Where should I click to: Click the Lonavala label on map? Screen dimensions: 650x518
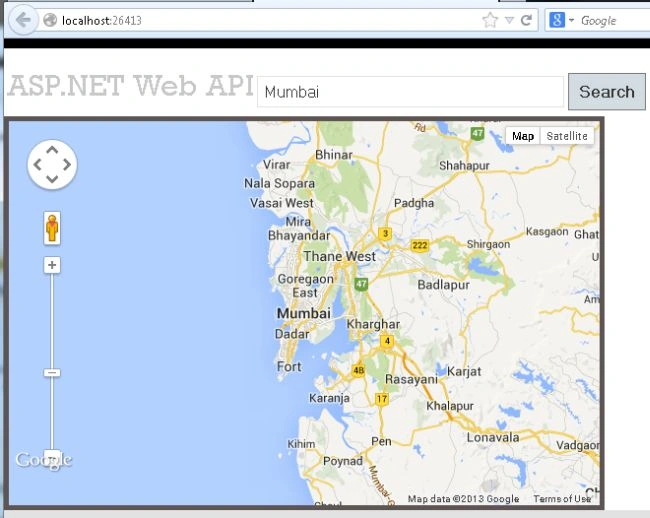pos(493,437)
